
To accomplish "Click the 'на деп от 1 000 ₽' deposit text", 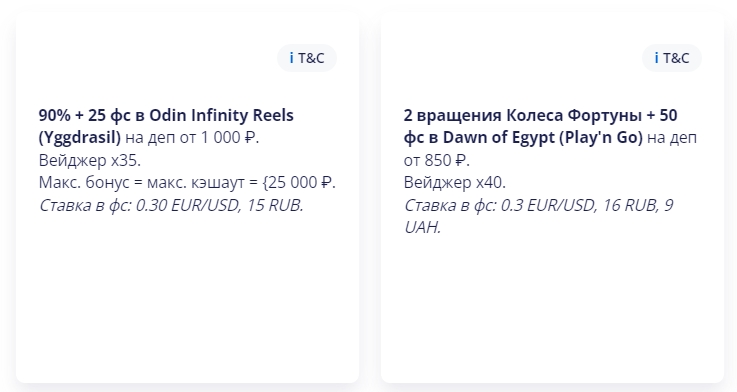I will 190,138.
